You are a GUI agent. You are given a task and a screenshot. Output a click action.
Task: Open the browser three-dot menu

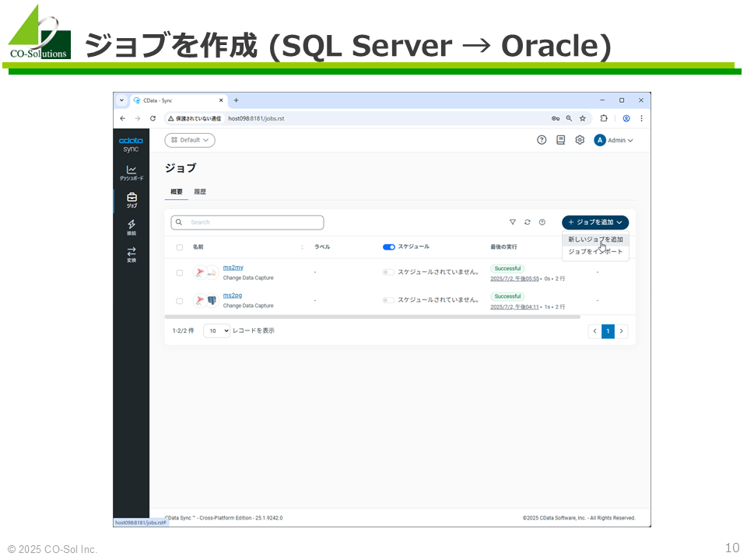[642, 118]
